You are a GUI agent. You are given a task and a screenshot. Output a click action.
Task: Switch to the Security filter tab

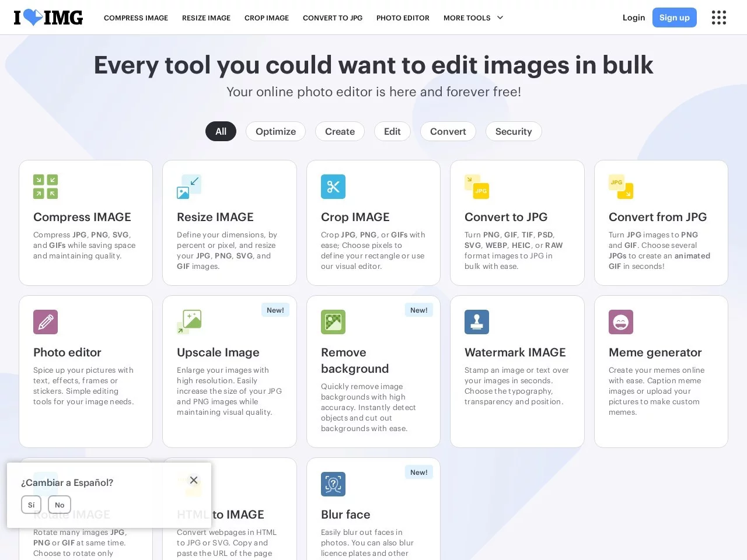(514, 131)
